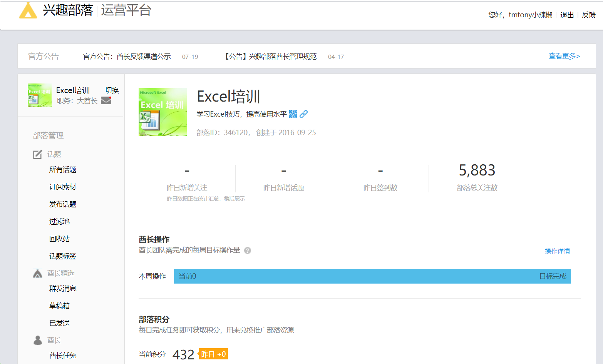Click the 酋长 person icon

pyautogui.click(x=38, y=340)
